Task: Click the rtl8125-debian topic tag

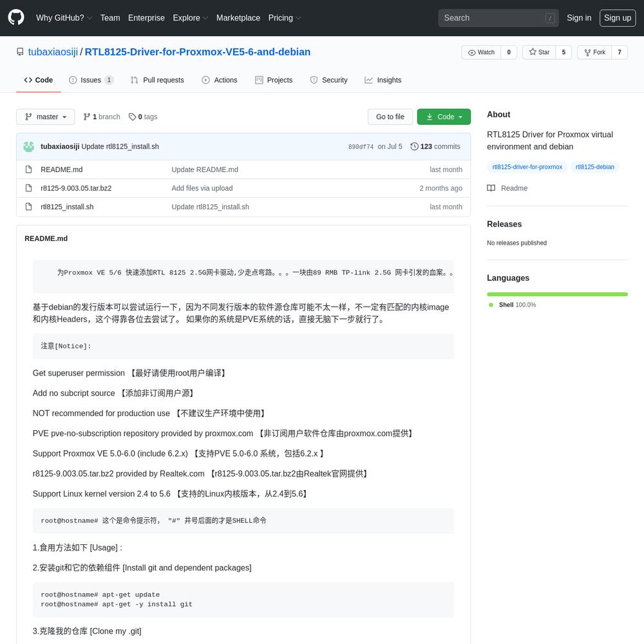Action: (594, 167)
